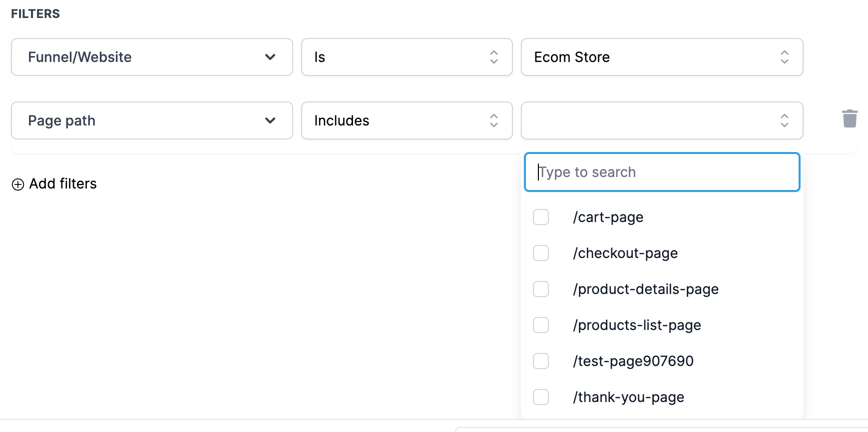Click the up-down arrows in Includes selector
The image size is (868, 432).
pyautogui.click(x=493, y=120)
